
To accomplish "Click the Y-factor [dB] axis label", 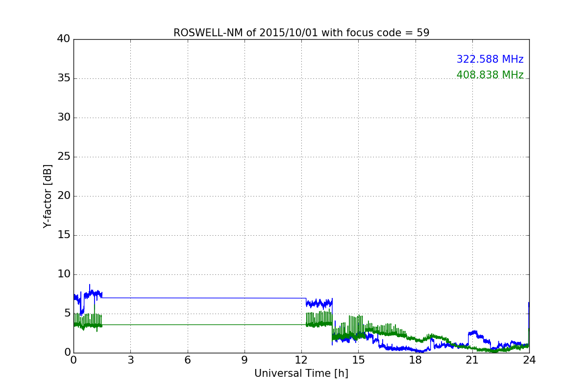I will (48, 196).
